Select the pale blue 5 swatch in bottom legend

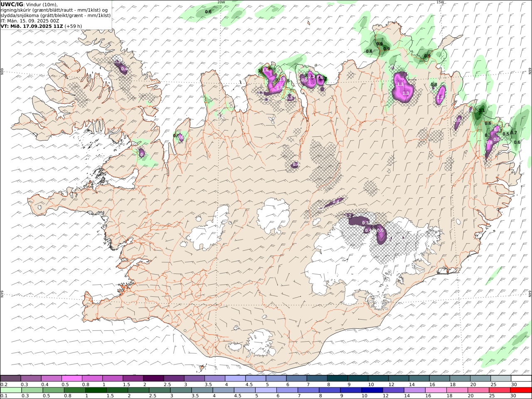coord(266,390)
